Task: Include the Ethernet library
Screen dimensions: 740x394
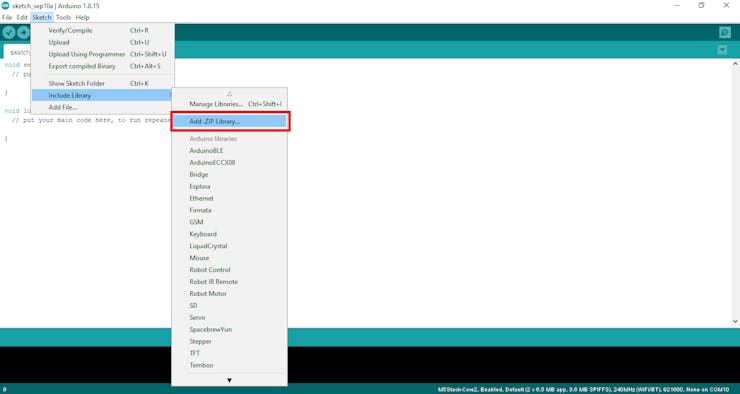Action: tap(229, 198)
